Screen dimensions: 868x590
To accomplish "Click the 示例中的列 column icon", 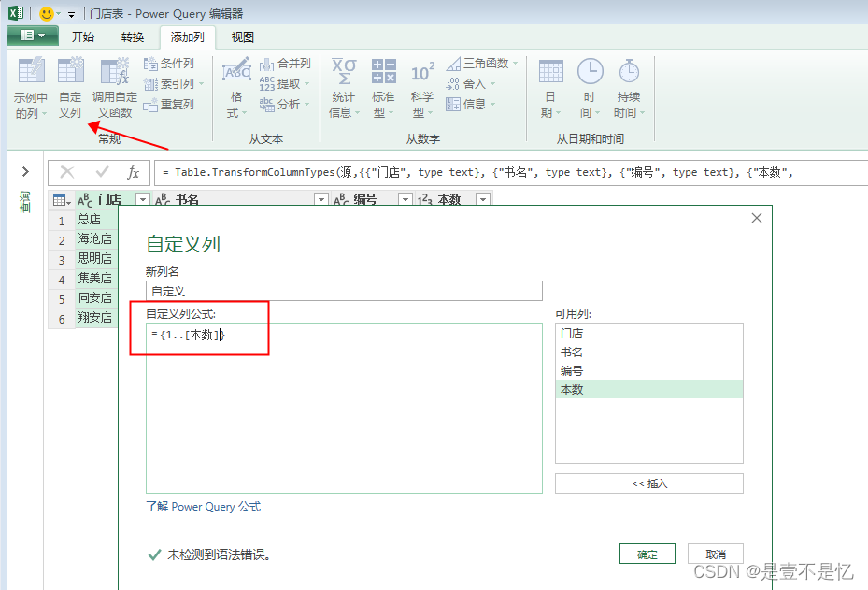I will pyautogui.click(x=31, y=70).
